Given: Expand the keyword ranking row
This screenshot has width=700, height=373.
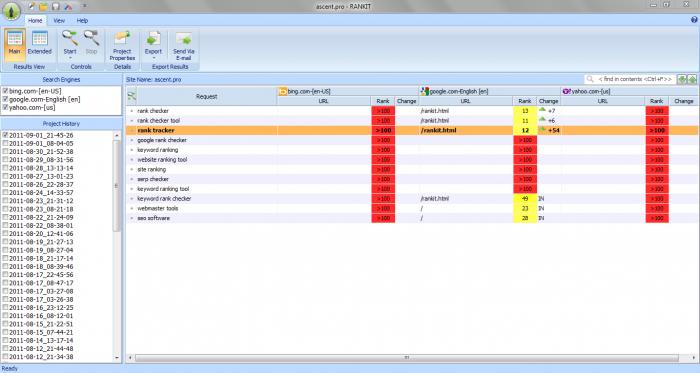Looking at the screenshot, I should 132,150.
